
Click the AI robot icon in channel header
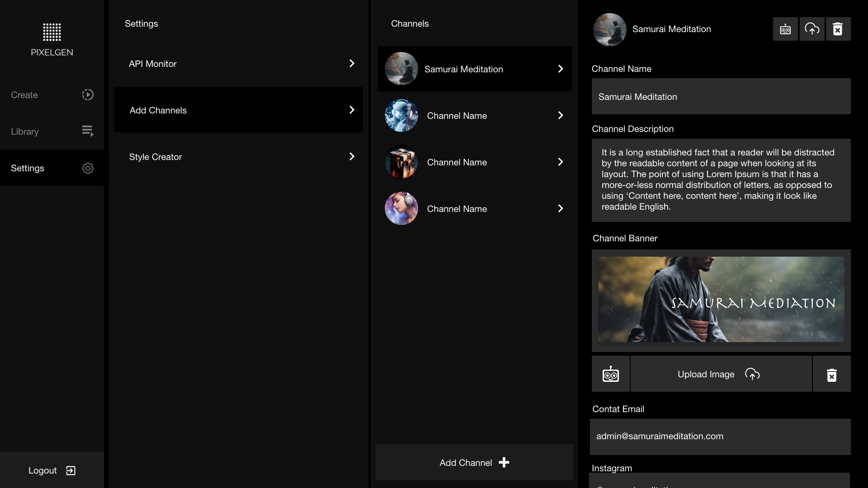pyautogui.click(x=785, y=29)
